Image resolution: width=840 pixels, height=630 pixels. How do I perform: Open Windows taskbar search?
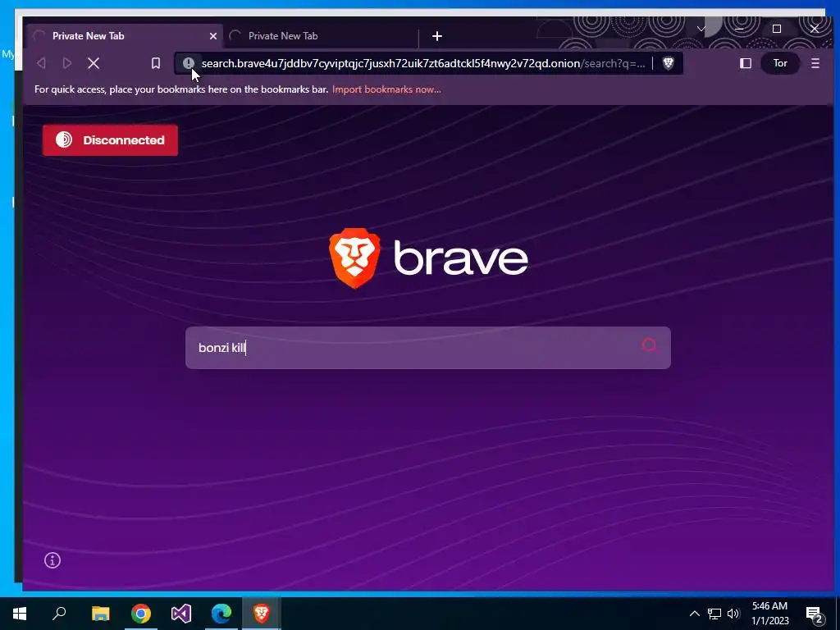pyautogui.click(x=59, y=614)
